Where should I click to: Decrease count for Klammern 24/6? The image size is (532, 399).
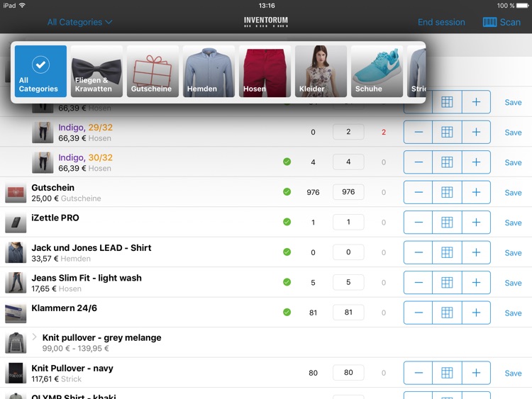point(418,313)
